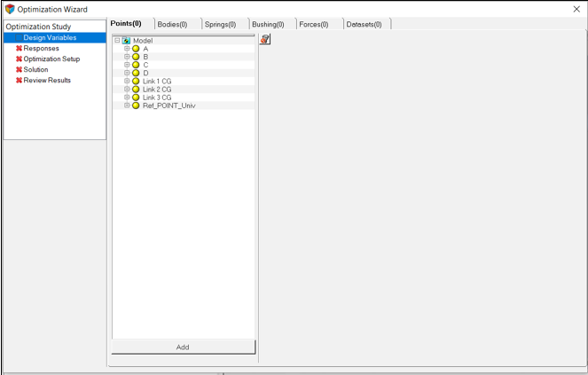This screenshot has width=588, height=375.
Task: Go to the Datasets(0) tab
Action: [x=364, y=24]
